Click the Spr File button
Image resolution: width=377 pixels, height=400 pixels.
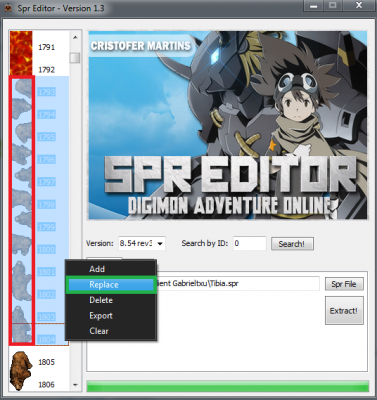(344, 284)
